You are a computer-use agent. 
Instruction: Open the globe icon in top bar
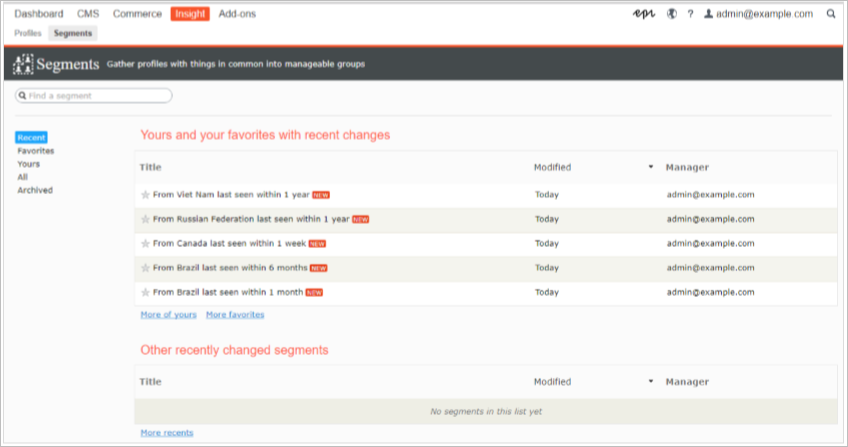click(671, 14)
